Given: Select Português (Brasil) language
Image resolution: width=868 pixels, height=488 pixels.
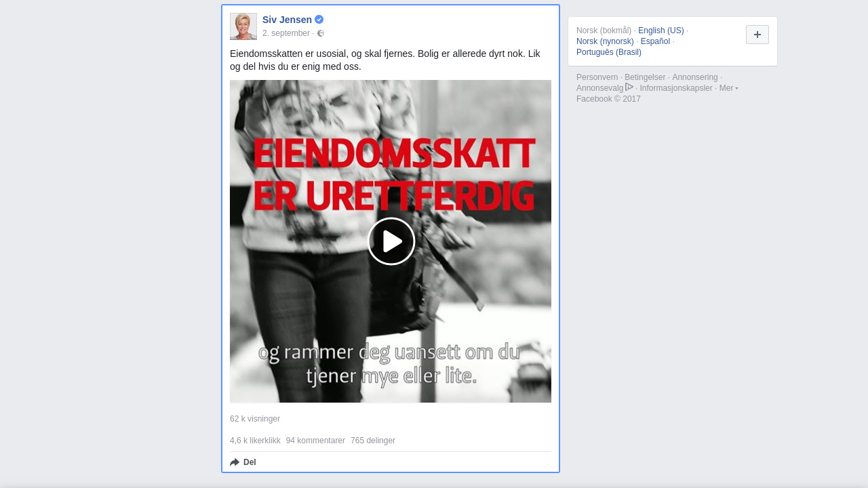Looking at the screenshot, I should [x=608, y=52].
